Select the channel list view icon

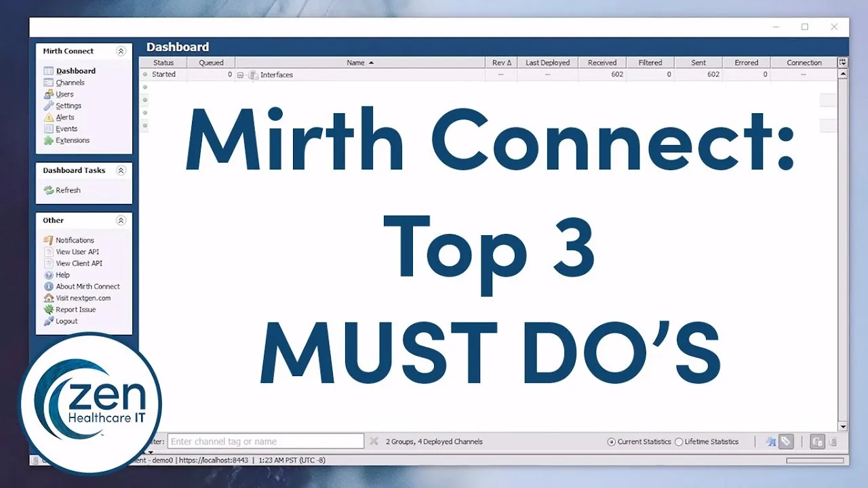coord(833,442)
